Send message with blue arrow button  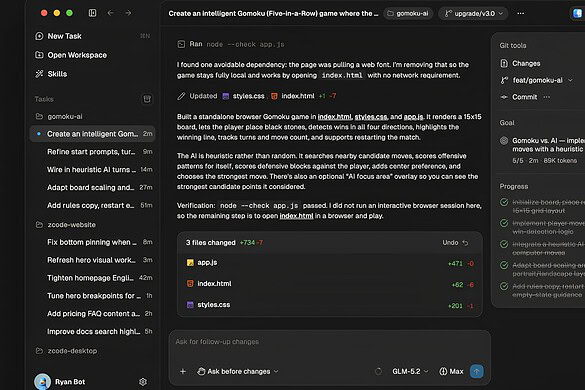coord(476,371)
